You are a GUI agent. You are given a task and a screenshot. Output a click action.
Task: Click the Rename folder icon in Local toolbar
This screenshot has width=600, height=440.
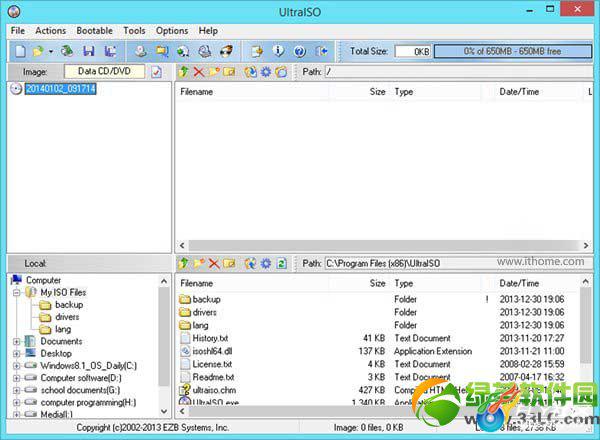click(x=229, y=263)
